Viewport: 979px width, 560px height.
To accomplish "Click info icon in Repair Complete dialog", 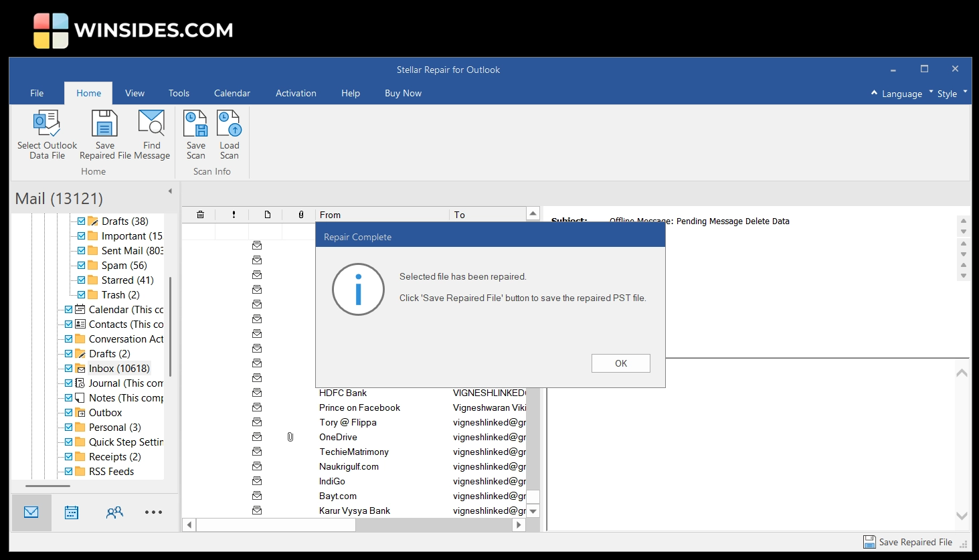I will coord(358,289).
